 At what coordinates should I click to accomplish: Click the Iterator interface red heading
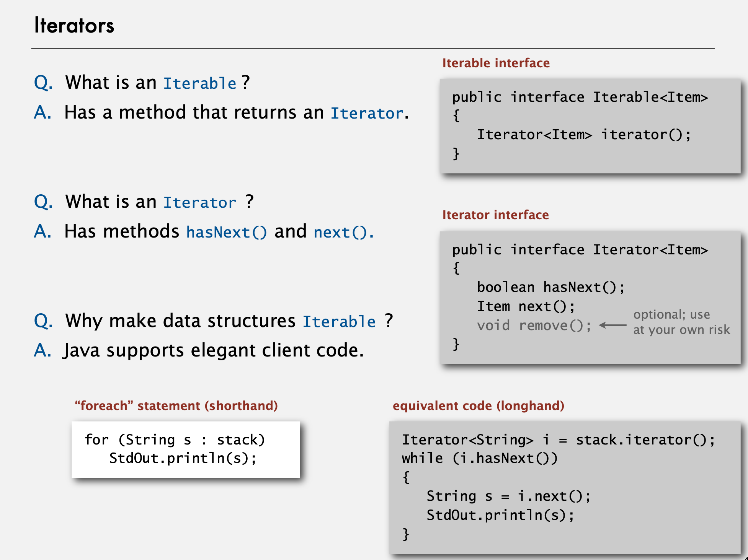pos(495,215)
